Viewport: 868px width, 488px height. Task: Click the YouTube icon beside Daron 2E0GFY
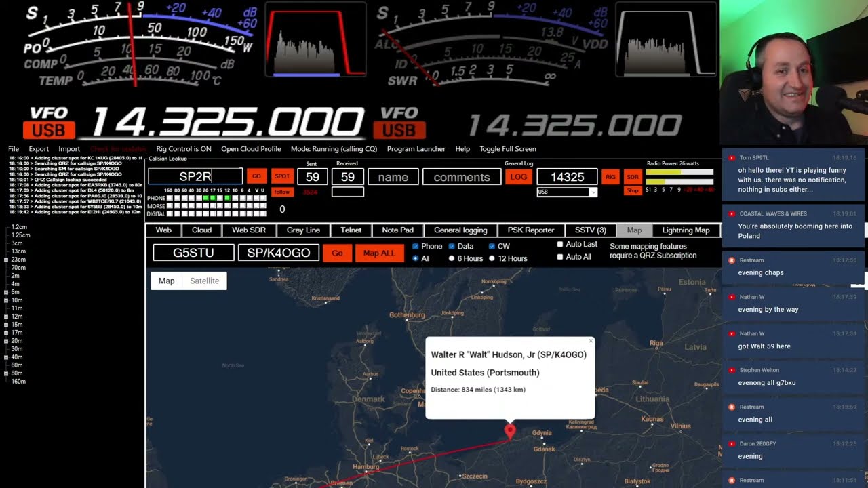click(732, 443)
